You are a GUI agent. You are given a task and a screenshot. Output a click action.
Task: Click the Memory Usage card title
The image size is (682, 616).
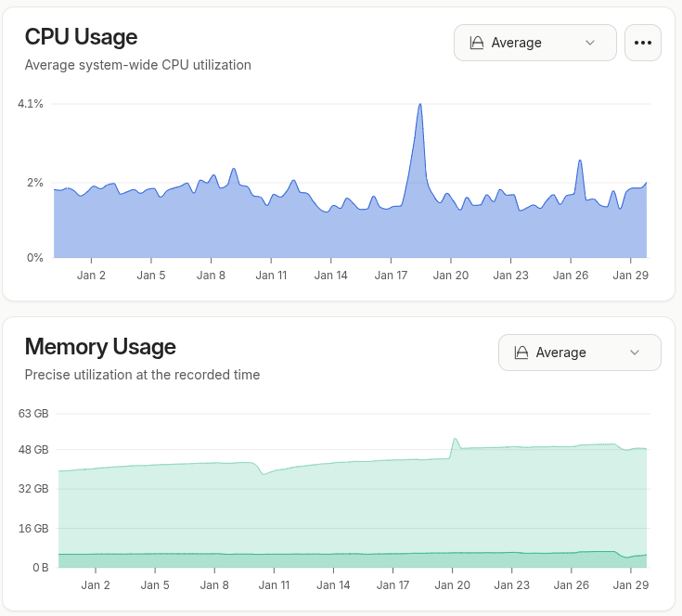(100, 347)
